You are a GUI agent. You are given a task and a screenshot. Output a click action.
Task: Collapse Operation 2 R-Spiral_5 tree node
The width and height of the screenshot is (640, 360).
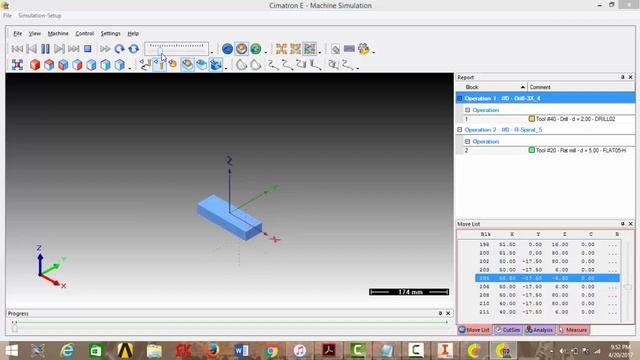click(x=460, y=130)
